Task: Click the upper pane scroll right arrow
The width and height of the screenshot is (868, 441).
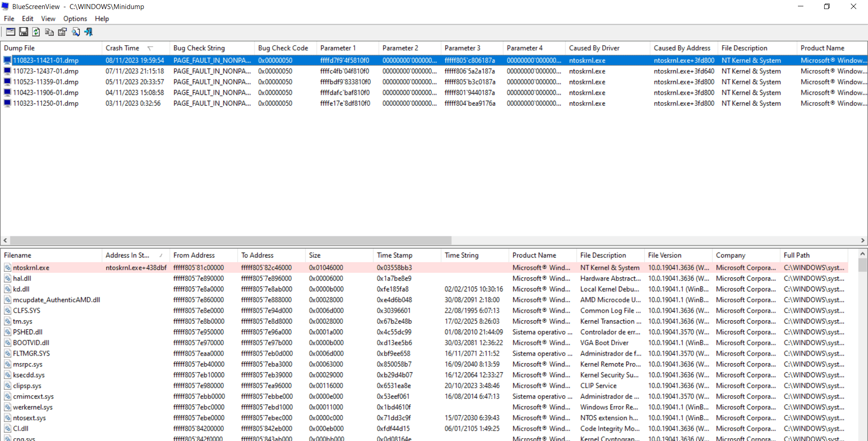Action: (863, 240)
